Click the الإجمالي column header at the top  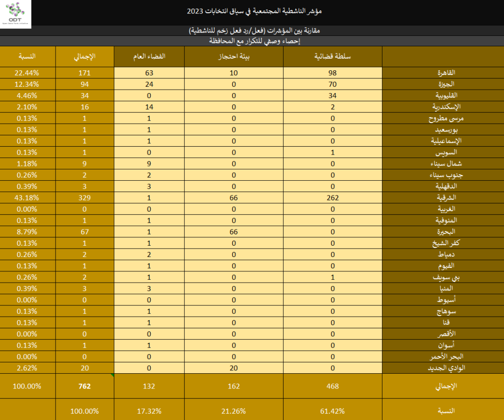click(85, 57)
